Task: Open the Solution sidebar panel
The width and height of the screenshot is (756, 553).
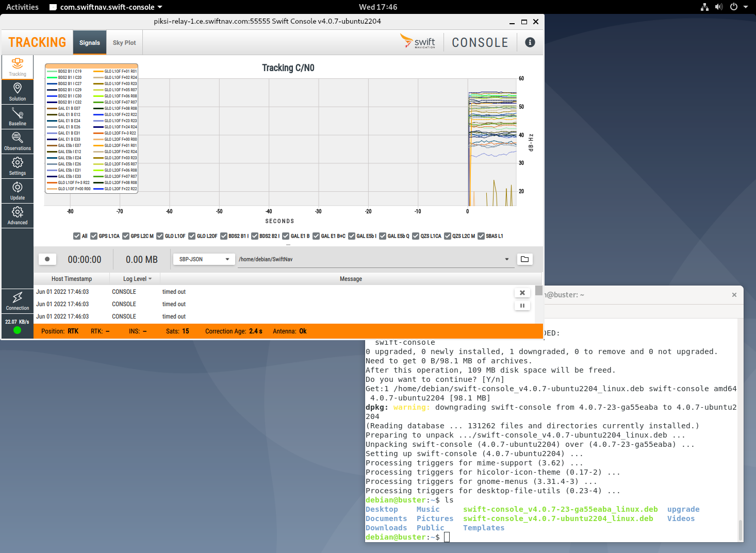Action: (18, 92)
